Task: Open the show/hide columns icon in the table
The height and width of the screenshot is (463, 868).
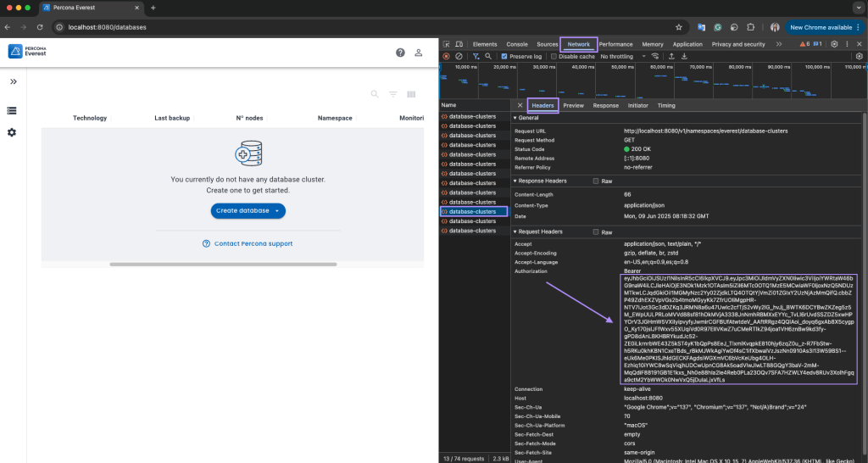Action: coord(411,94)
